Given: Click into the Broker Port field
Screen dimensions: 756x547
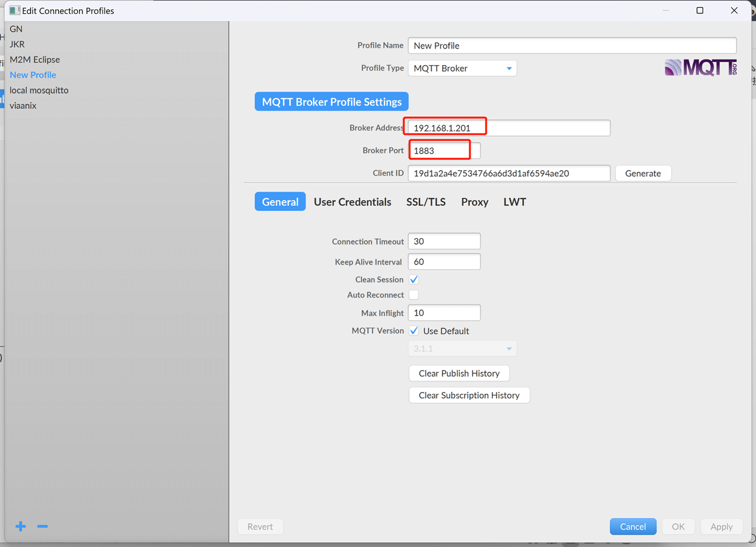Looking at the screenshot, I should pyautogui.click(x=444, y=150).
